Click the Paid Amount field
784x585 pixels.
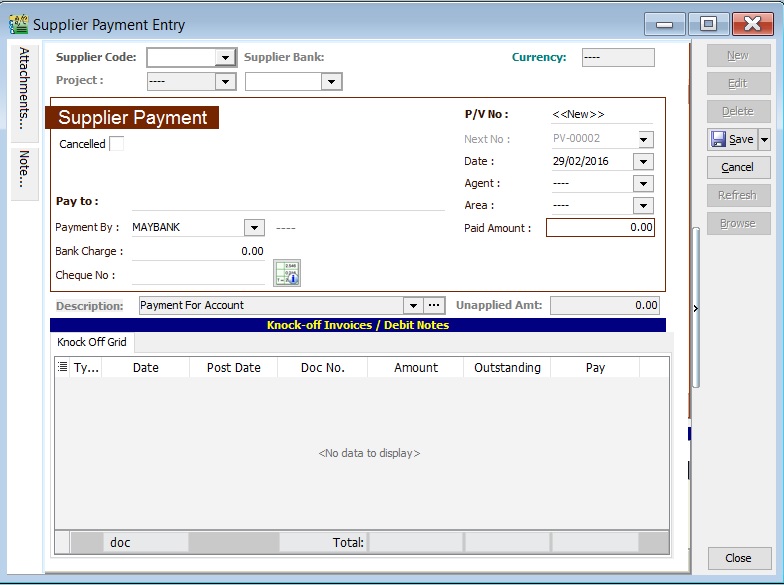(x=600, y=228)
